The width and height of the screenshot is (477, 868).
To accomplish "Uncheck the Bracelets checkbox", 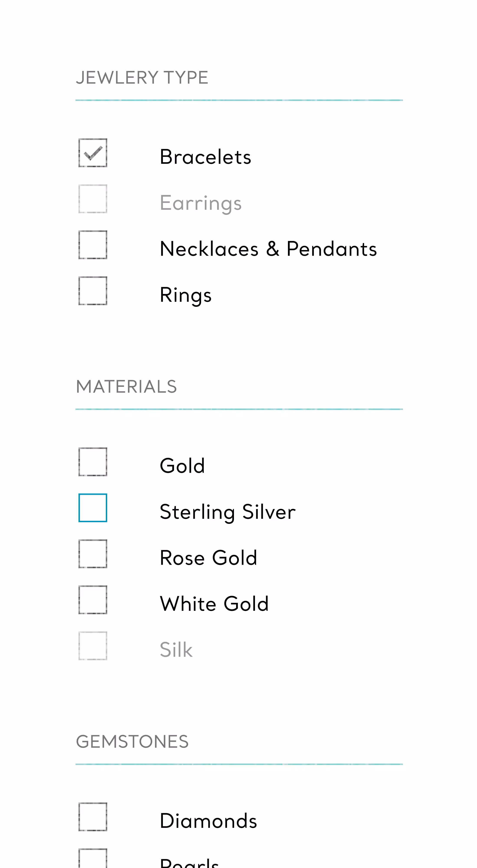I will pos(93,153).
